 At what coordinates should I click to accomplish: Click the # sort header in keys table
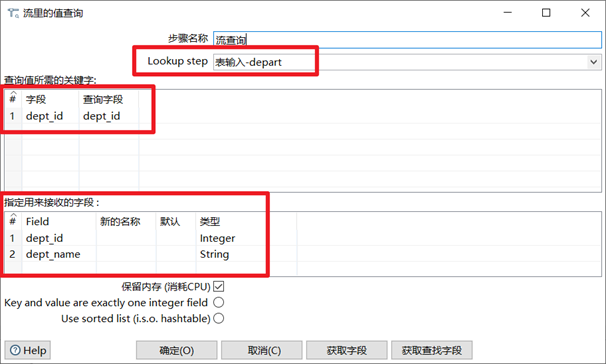(13, 98)
